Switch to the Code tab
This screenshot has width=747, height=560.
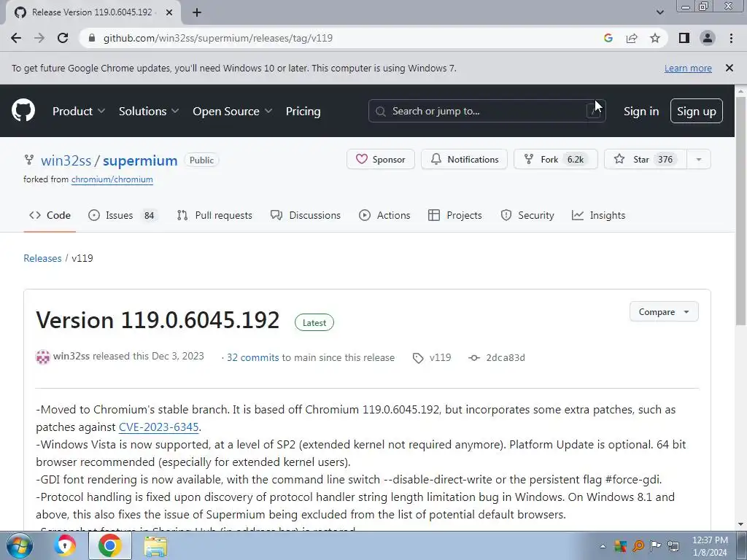coord(50,215)
